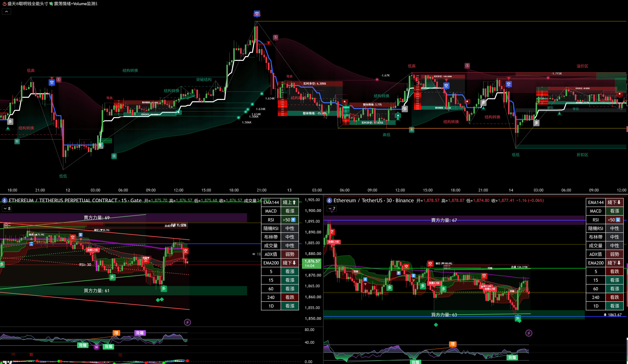The image size is (628, 364).
Task: Click the 15:00 label before 18:00 on day 12
Action: tap(206, 190)
